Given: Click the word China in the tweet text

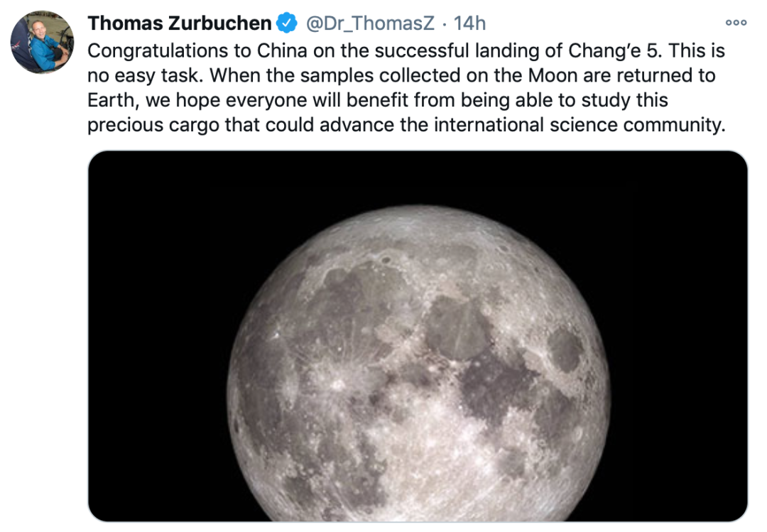Looking at the screenshot, I should (x=282, y=51).
